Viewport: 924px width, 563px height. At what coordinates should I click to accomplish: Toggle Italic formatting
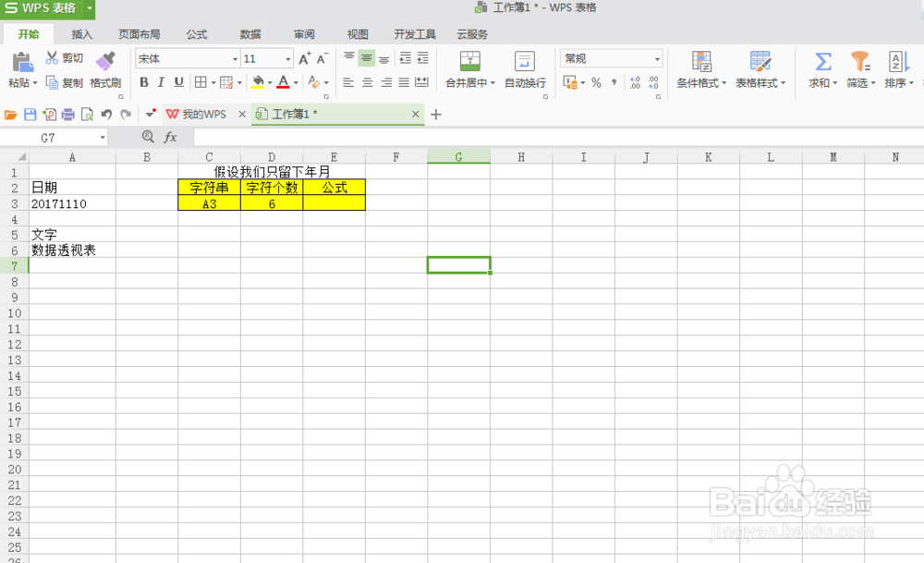click(161, 82)
